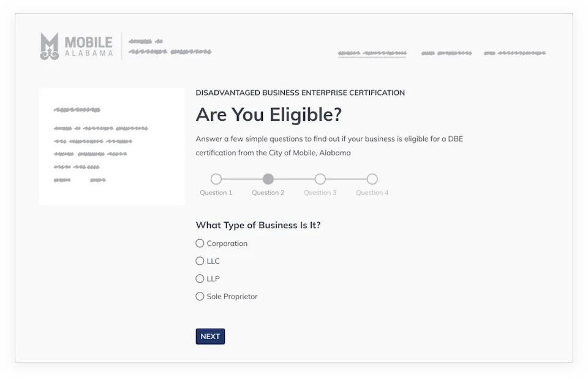Click the top blurred heading in sidebar card
Image resolution: width=588 pixels, height=379 pixels.
tap(77, 110)
